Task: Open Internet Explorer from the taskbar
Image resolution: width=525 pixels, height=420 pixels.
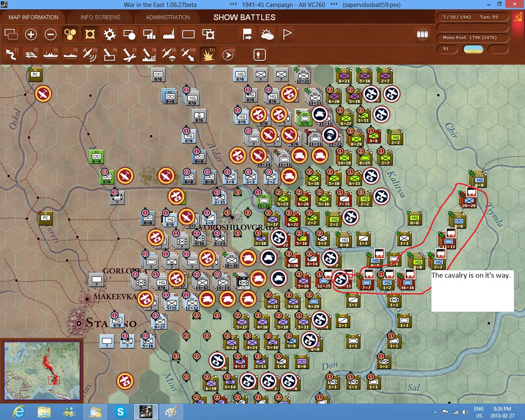Action: click(19, 412)
